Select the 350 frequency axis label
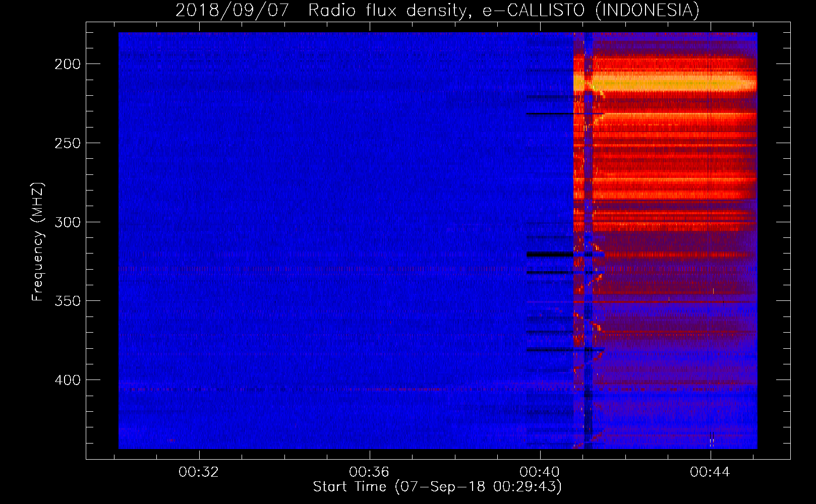The width and height of the screenshot is (816, 504). [68, 301]
